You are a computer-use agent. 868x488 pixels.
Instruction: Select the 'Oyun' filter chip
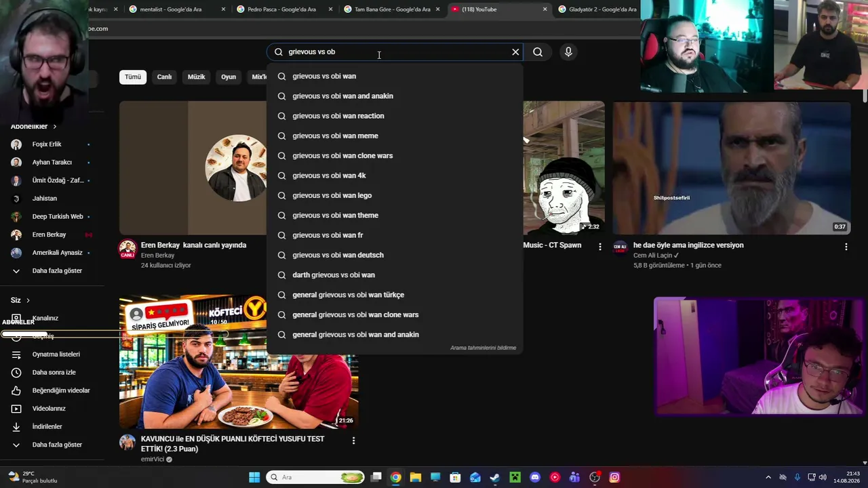(229, 77)
